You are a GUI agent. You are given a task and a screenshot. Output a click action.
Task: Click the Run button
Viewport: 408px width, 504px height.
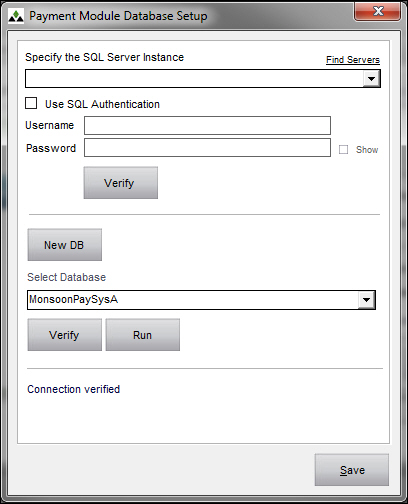coord(143,335)
